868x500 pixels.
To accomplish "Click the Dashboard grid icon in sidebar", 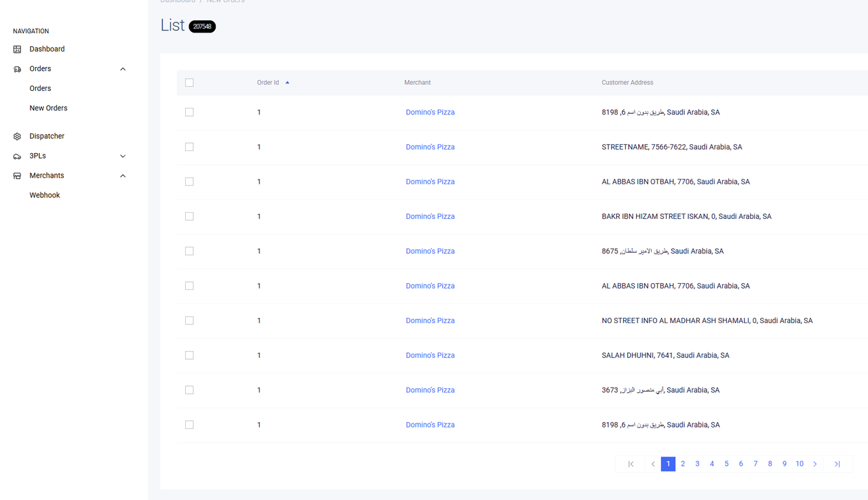I will [17, 49].
